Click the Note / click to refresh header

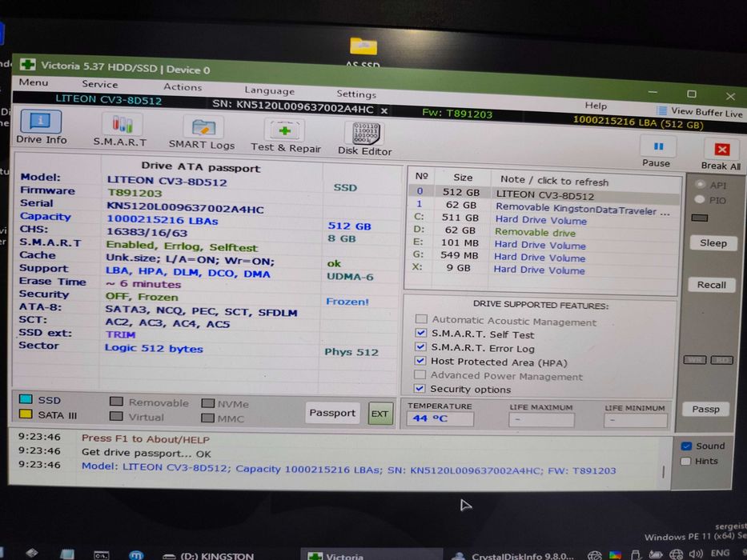[555, 181]
